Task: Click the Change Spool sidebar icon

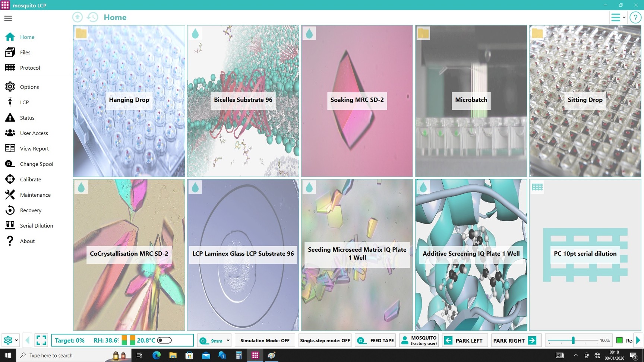Action: [x=10, y=164]
